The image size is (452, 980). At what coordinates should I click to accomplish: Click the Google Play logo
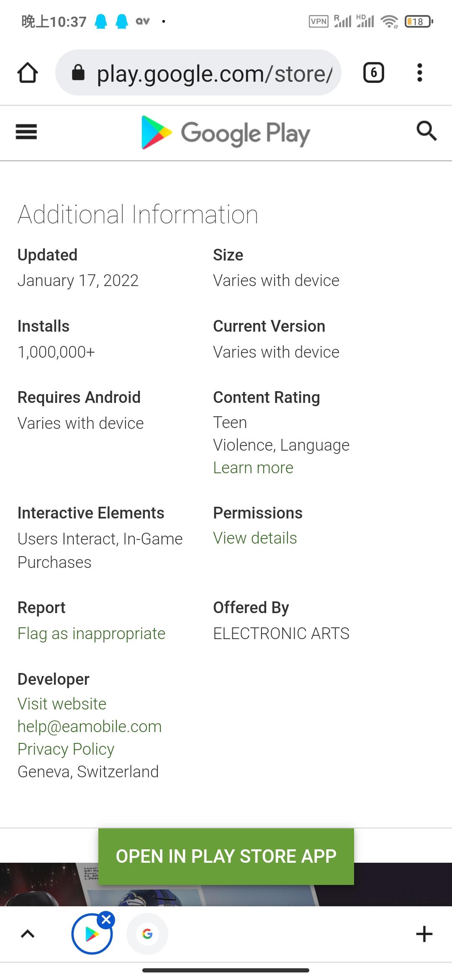[x=226, y=133]
